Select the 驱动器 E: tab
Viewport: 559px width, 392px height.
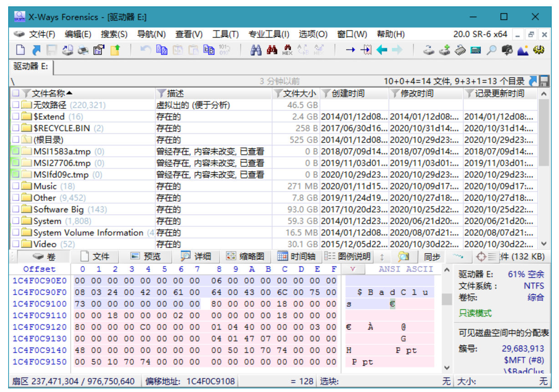pos(30,66)
